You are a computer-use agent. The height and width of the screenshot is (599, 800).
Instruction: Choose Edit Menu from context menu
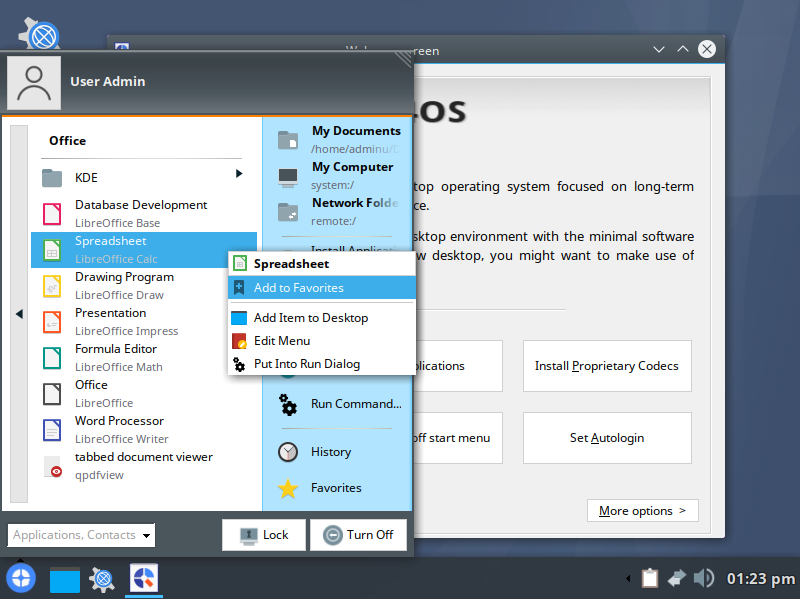pos(322,341)
